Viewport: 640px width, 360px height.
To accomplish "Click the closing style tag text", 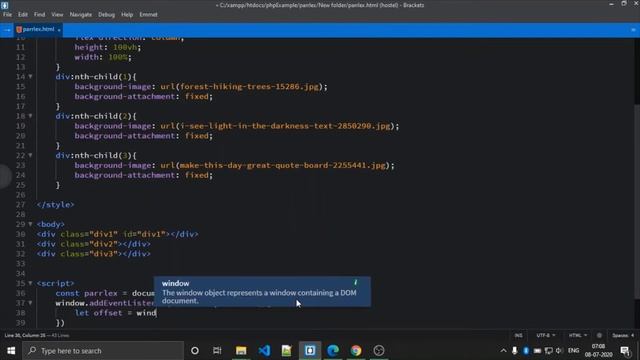I will [x=56, y=204].
